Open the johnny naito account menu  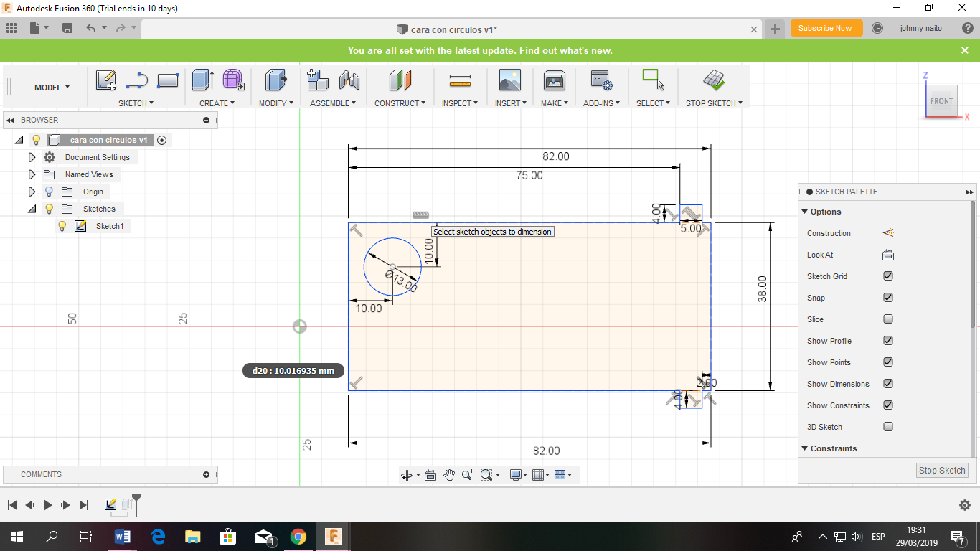click(920, 28)
